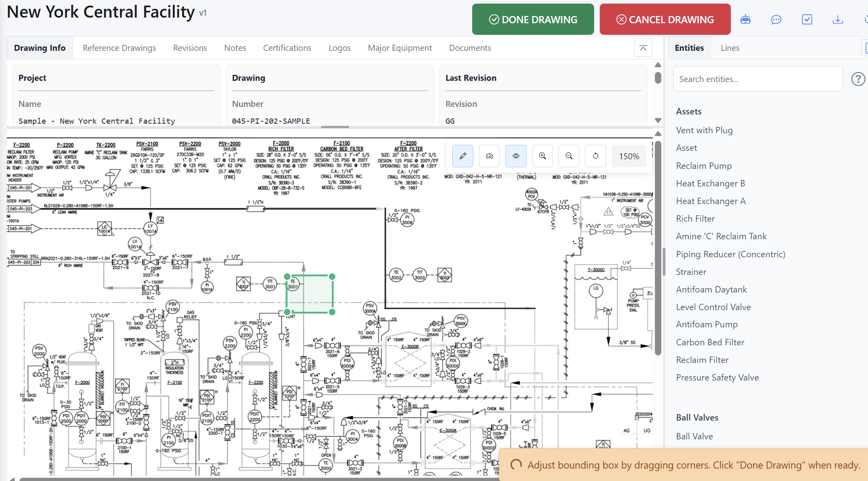Click the Done Drawing button

[x=533, y=19]
